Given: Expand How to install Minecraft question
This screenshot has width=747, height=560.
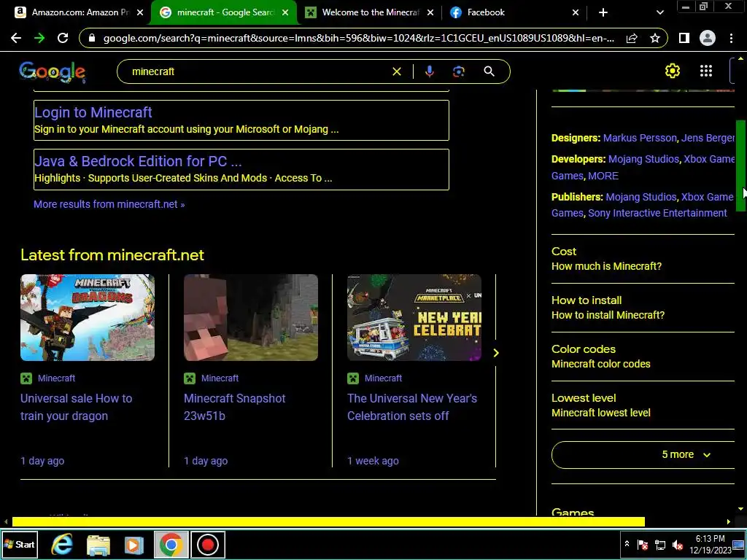Looking at the screenshot, I should point(643,308).
